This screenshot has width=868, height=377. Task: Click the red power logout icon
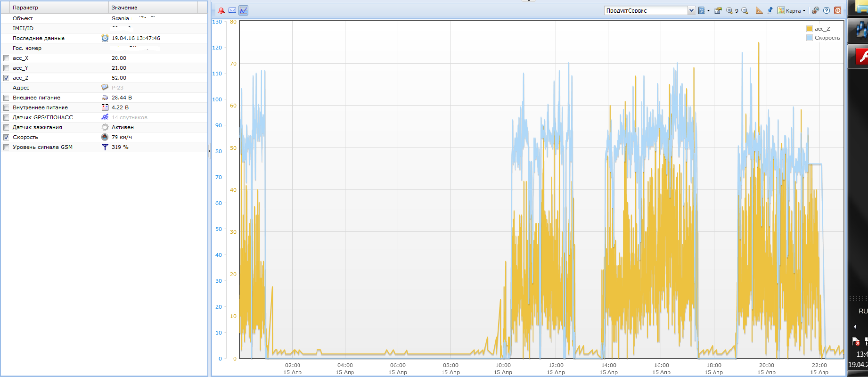coord(837,10)
